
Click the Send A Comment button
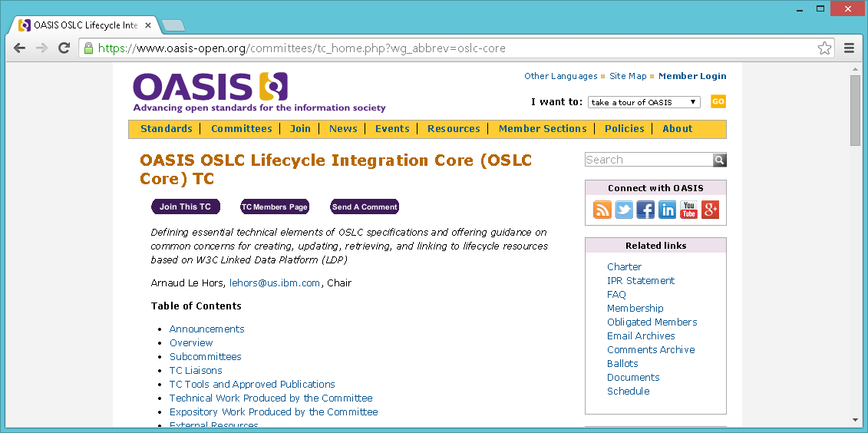(365, 207)
